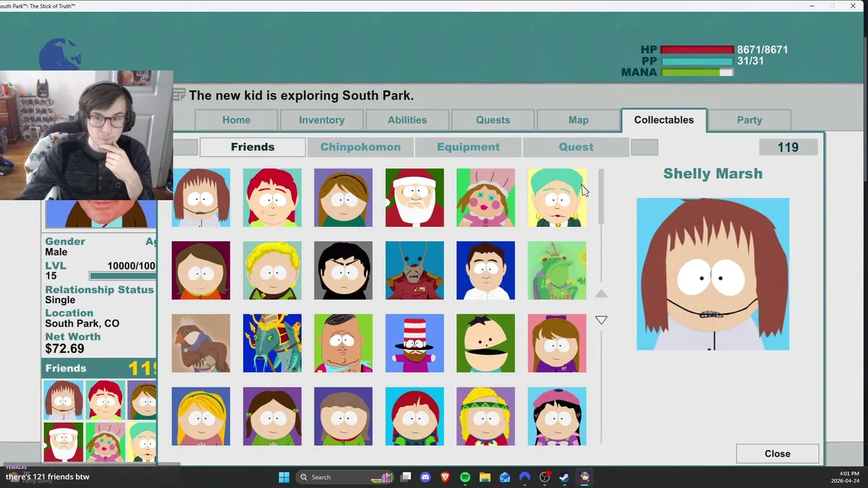This screenshot has width=868, height=488.
Task: Switch to the Quests tab
Action: click(493, 120)
